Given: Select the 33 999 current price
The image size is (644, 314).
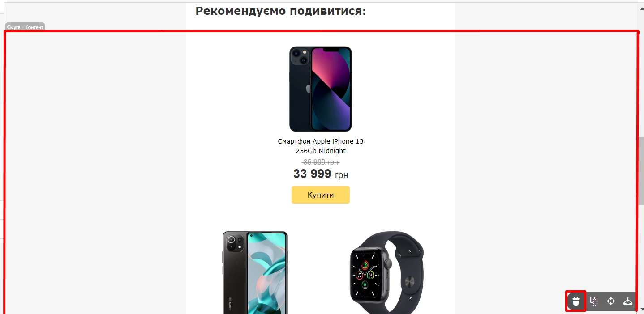Looking at the screenshot, I should click(312, 174).
